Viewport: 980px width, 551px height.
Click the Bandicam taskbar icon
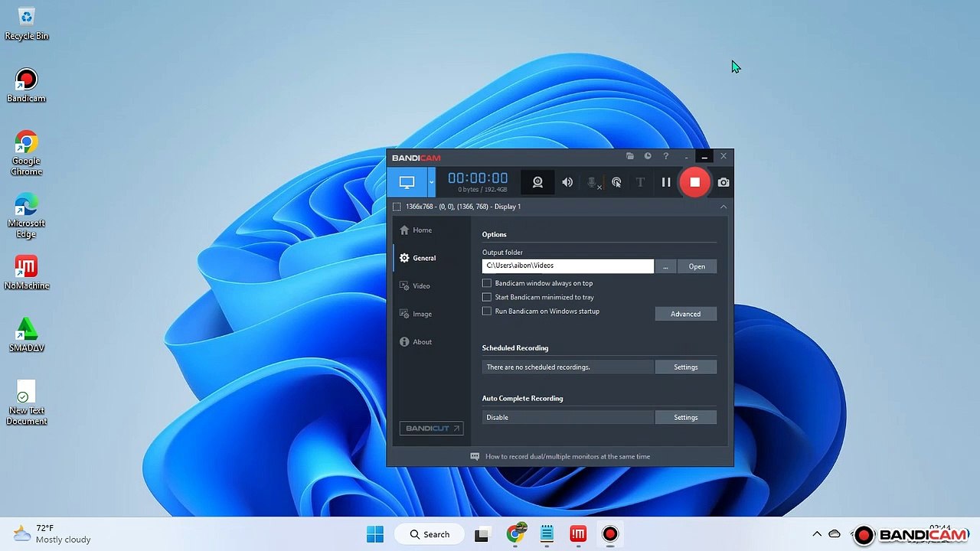click(610, 534)
